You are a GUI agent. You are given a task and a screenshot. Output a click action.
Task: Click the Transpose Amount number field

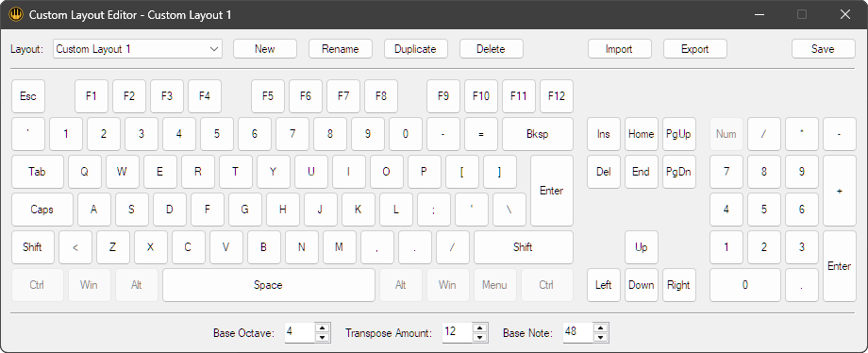pos(458,332)
